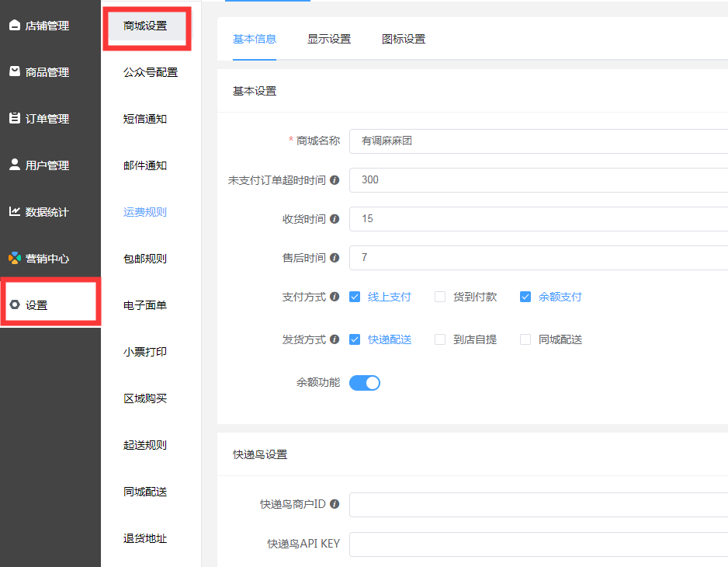Click info icon beside 售后时间
This screenshot has width=728, height=567.
point(335,258)
